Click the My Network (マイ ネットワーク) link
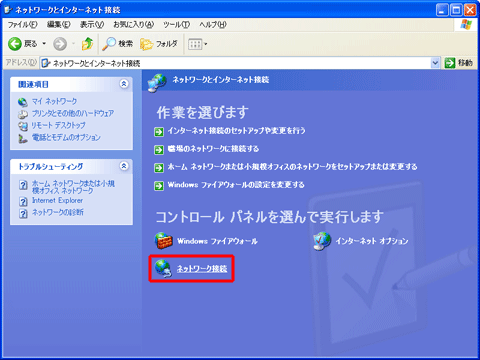Image resolution: width=480 pixels, height=360 pixels. click(54, 101)
